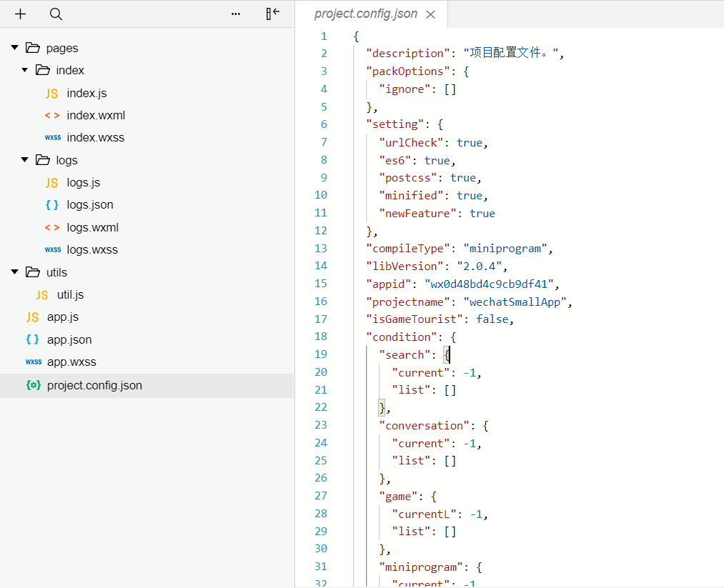Click the JS icon beside index.js
This screenshot has height=588, width=724.
pyautogui.click(x=51, y=93)
